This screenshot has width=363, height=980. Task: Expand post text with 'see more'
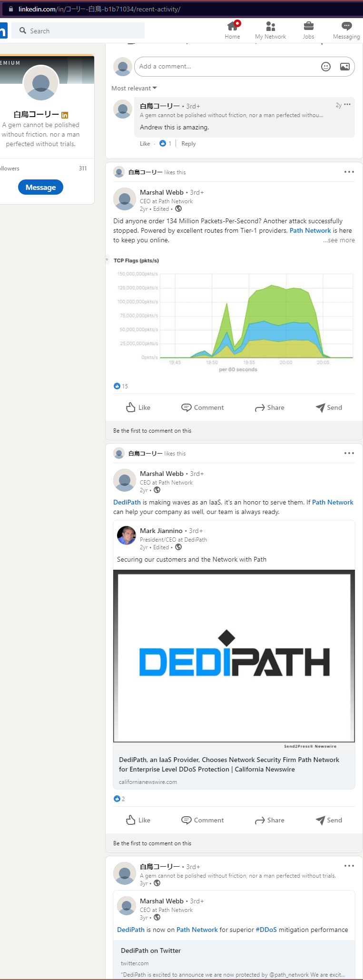339,240
